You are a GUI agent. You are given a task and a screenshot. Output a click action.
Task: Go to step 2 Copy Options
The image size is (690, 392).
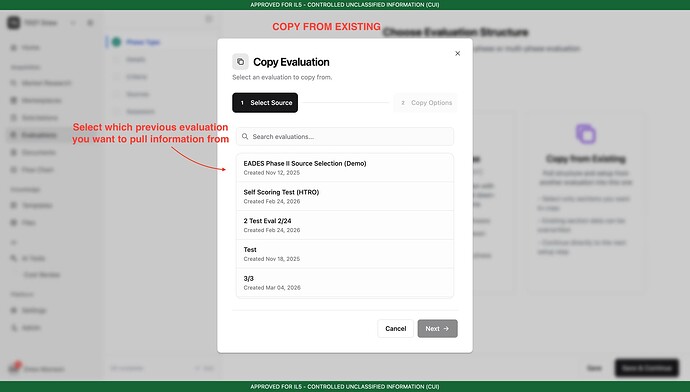tap(426, 103)
